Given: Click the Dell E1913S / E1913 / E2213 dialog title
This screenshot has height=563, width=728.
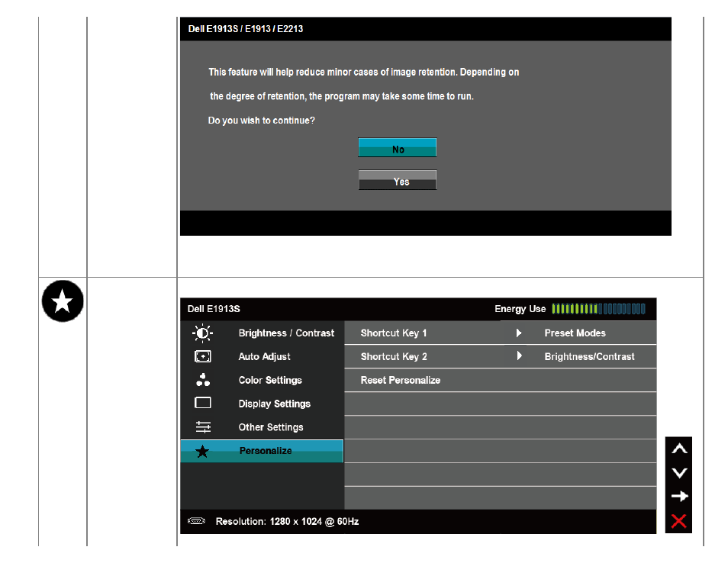Looking at the screenshot, I should (x=245, y=29).
